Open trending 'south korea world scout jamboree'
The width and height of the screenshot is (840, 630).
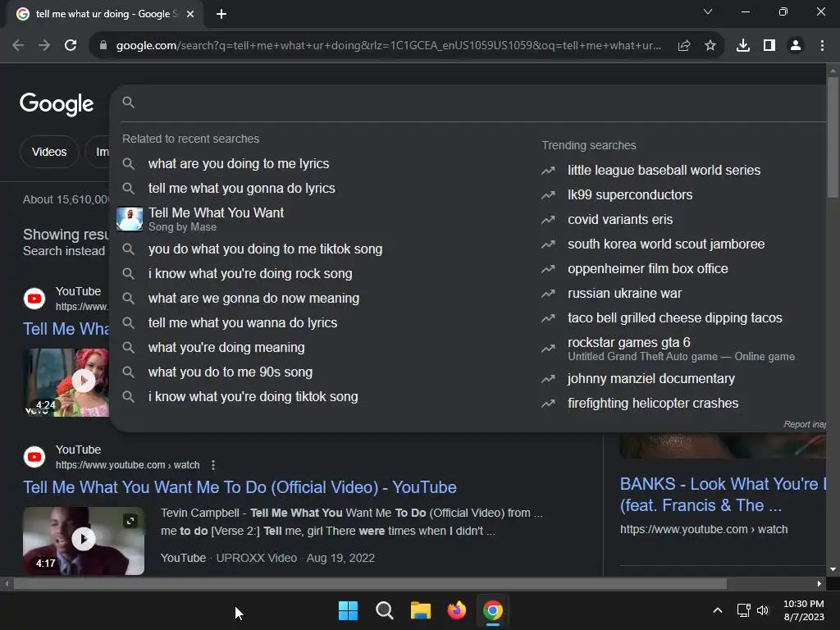pos(666,244)
